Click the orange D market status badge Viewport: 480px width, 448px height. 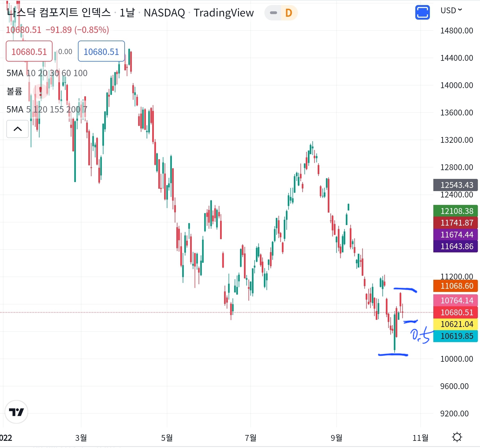289,13
